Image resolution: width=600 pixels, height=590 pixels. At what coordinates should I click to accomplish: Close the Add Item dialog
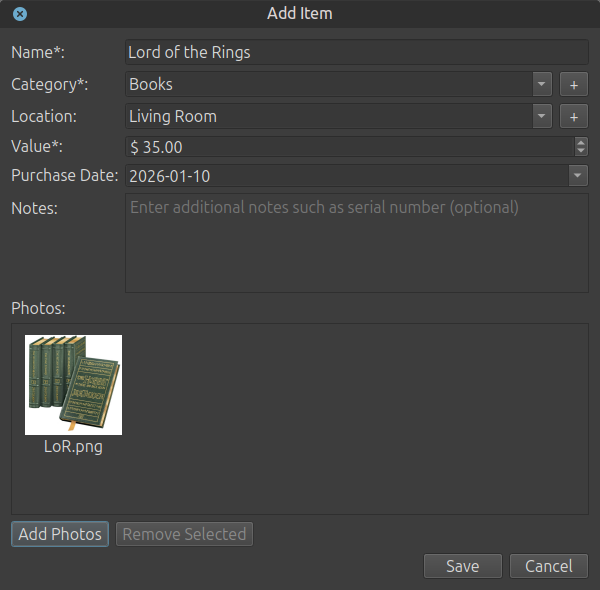click(20, 14)
